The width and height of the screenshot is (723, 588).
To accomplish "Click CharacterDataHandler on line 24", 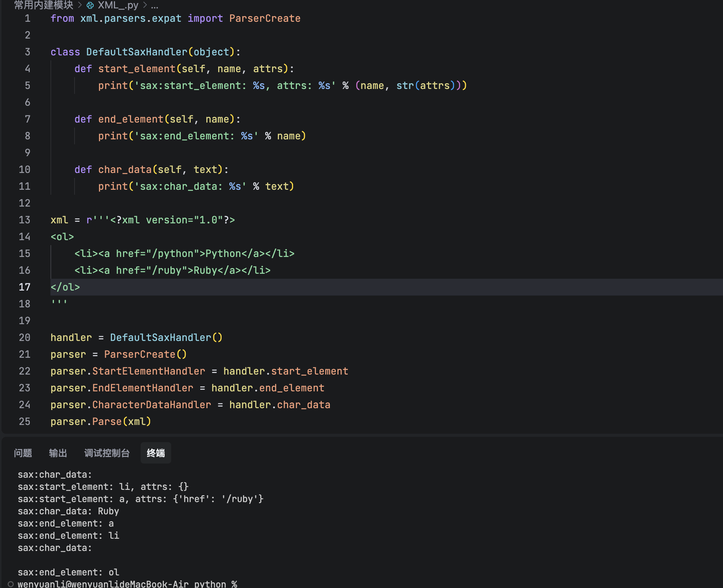I will [152, 405].
